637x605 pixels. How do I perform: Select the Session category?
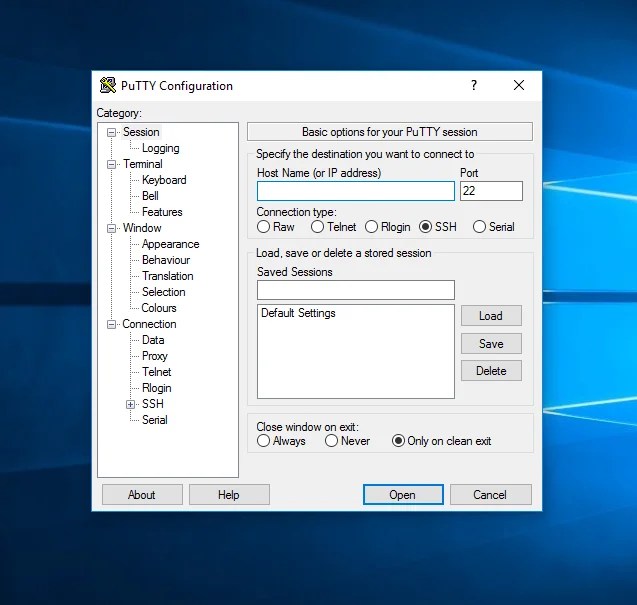tap(141, 132)
